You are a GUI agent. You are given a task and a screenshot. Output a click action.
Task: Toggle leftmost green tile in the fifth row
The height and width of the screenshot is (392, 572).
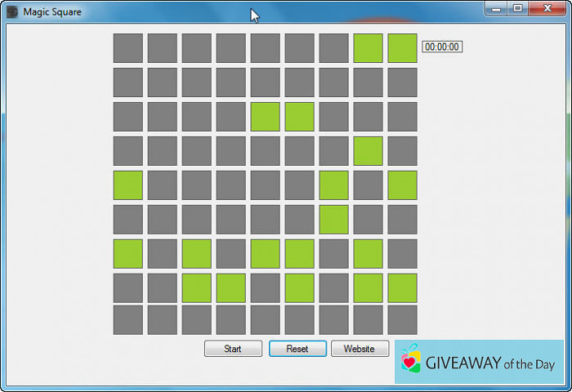[x=127, y=185]
